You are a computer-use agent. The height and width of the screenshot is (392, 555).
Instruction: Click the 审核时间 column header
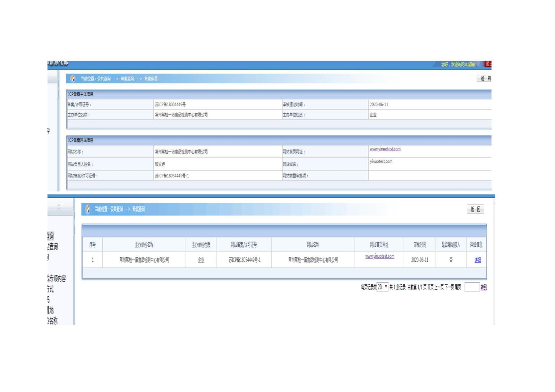[x=419, y=245]
